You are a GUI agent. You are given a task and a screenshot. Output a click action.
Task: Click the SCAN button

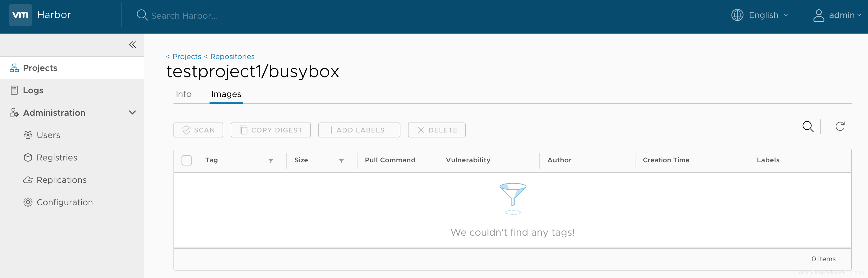click(x=198, y=130)
